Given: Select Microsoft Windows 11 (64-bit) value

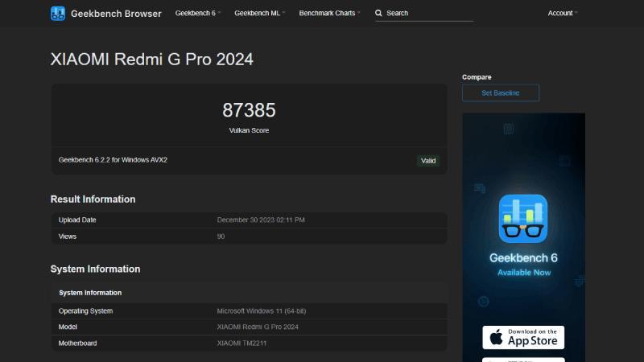Looking at the screenshot, I should (261, 311).
